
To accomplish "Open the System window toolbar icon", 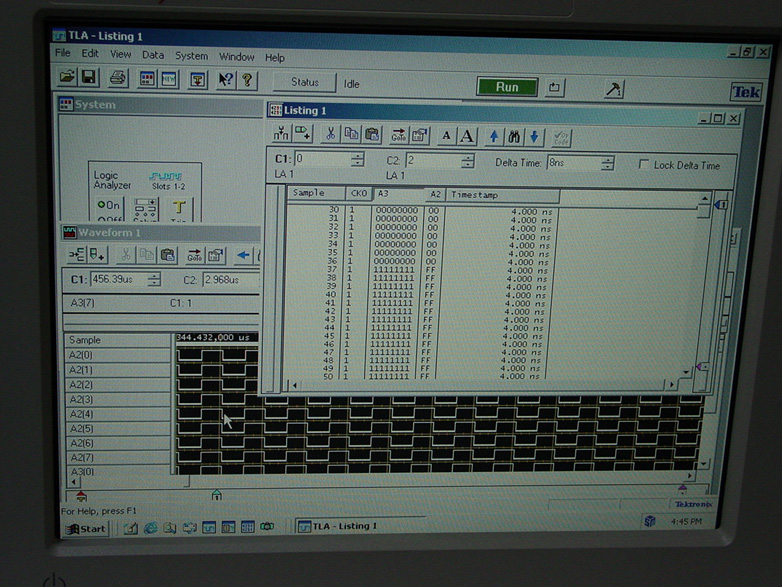I will coord(147,79).
